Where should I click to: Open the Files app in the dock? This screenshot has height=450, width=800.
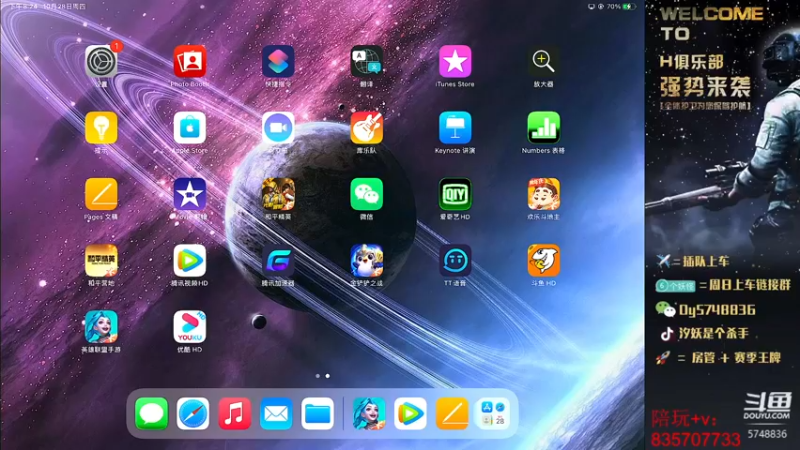tap(317, 413)
